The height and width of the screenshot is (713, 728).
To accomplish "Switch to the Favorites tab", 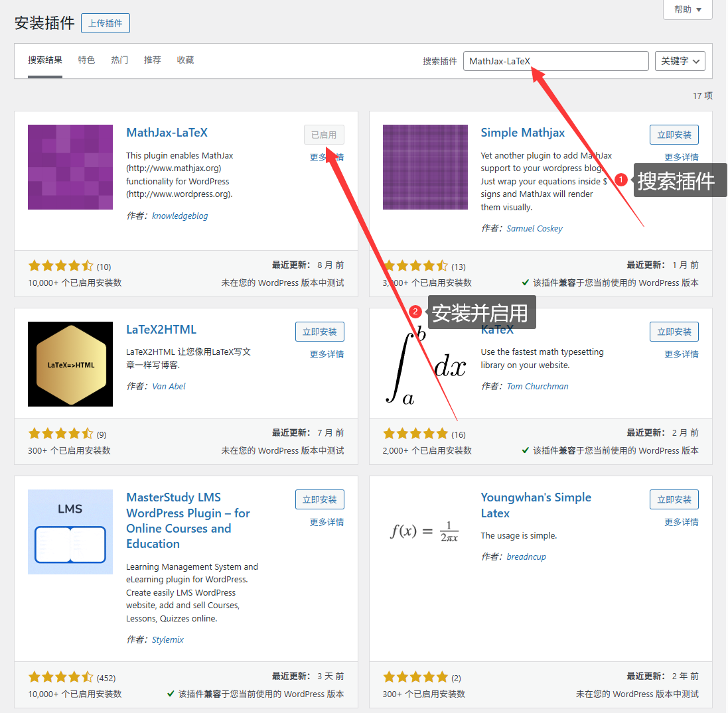I will pos(185,60).
